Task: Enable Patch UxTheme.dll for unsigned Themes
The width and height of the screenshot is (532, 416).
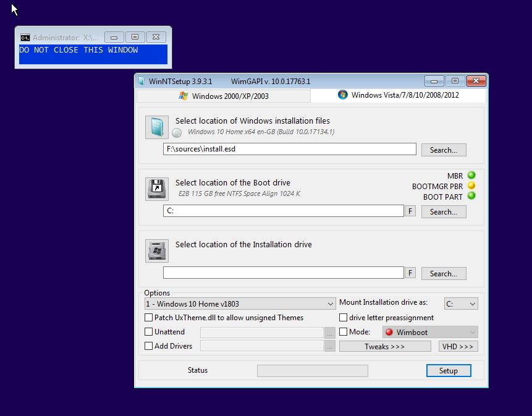Action: pyautogui.click(x=148, y=317)
